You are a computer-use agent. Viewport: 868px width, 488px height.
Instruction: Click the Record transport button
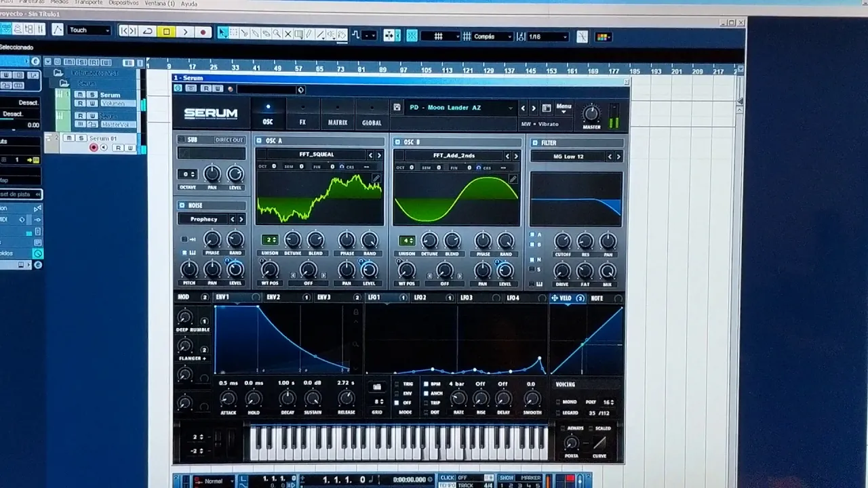click(203, 32)
